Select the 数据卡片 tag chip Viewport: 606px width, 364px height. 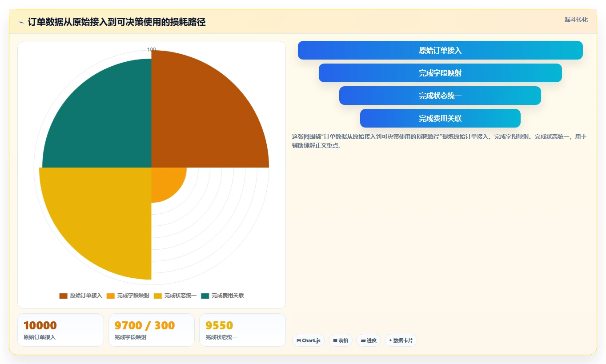pos(401,340)
